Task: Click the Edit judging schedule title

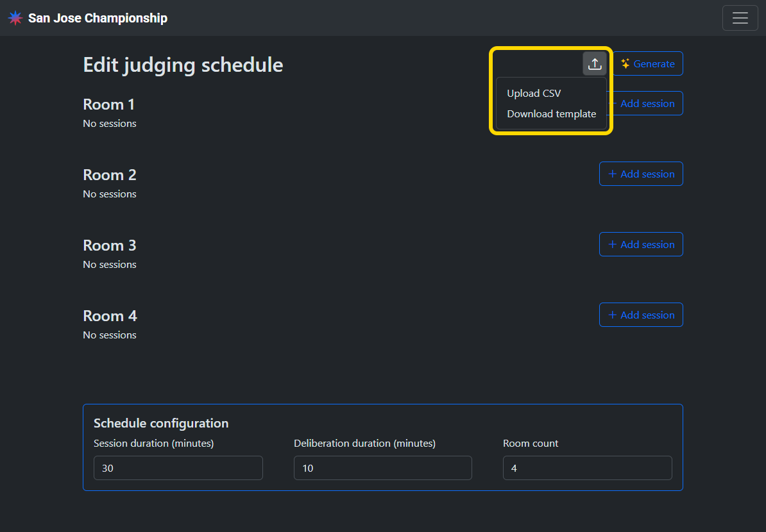Action: 183,65
